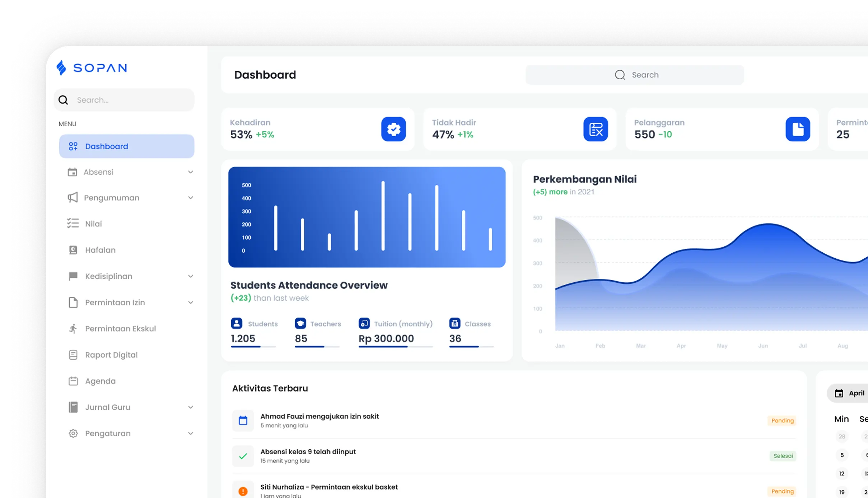This screenshot has height=498, width=868.
Task: Click orange alert icon beside Siti Nurhaliza
Action: [243, 491]
